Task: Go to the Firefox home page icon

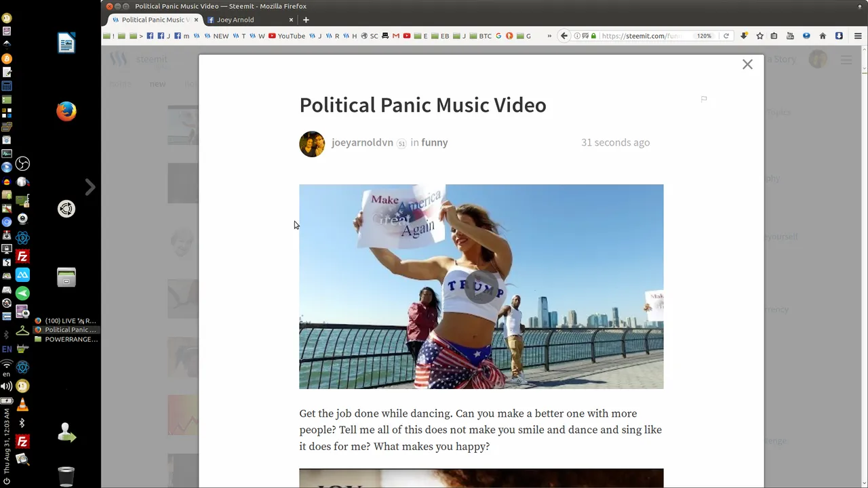Action: (x=823, y=36)
